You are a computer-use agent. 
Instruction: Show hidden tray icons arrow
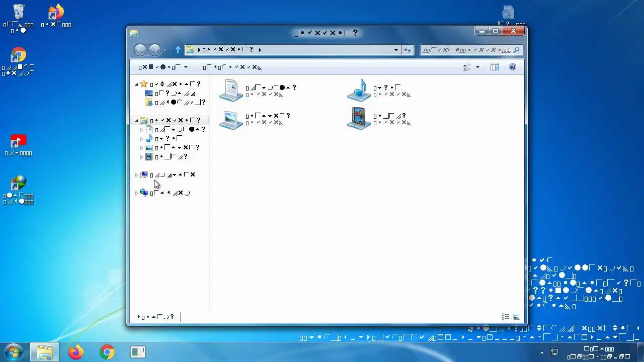click(542, 352)
